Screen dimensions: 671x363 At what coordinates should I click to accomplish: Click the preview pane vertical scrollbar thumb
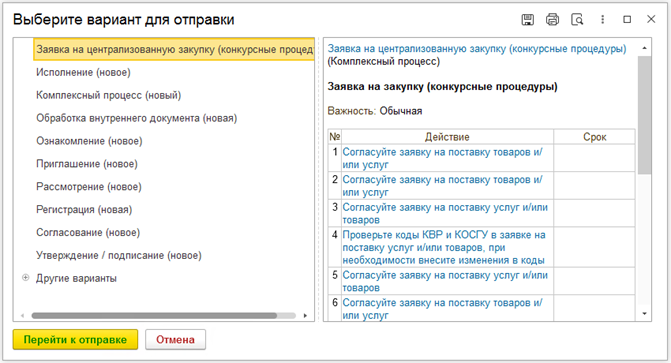[644, 115]
